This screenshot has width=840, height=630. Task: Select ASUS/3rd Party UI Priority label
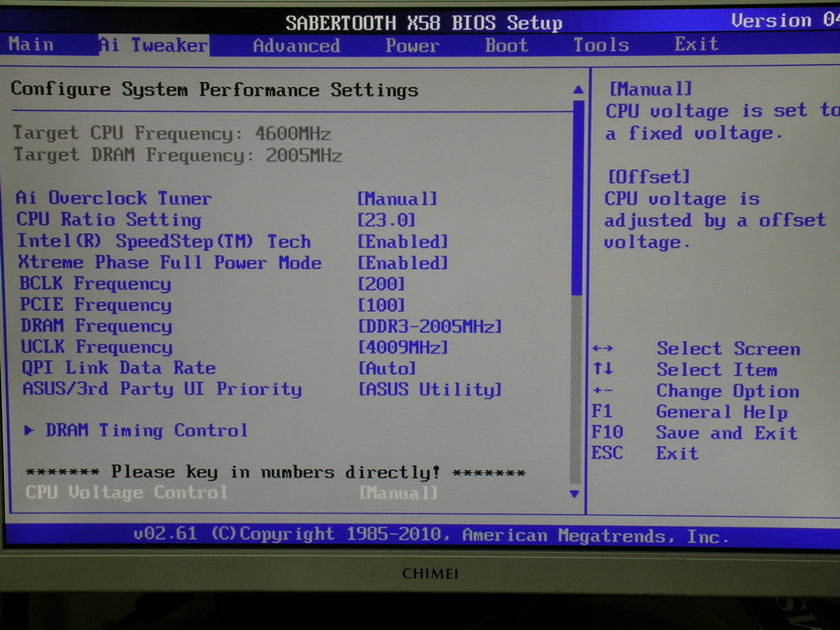(x=162, y=389)
